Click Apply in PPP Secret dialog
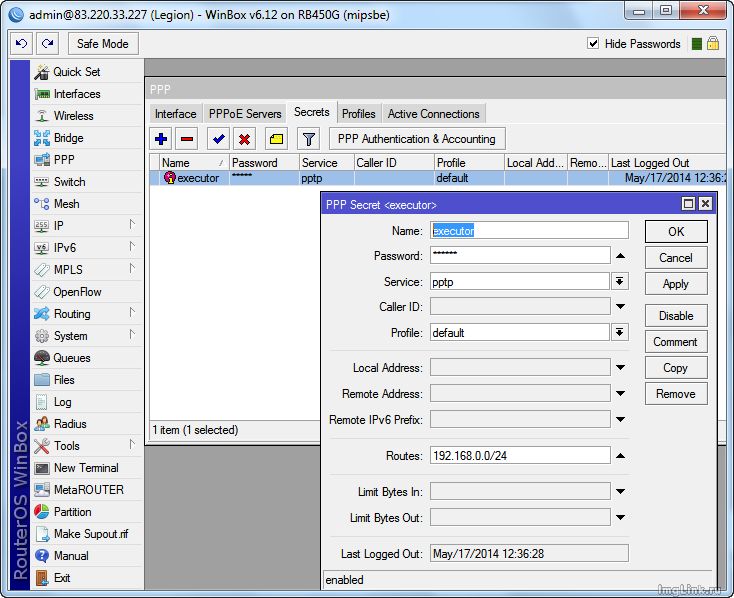 676,284
